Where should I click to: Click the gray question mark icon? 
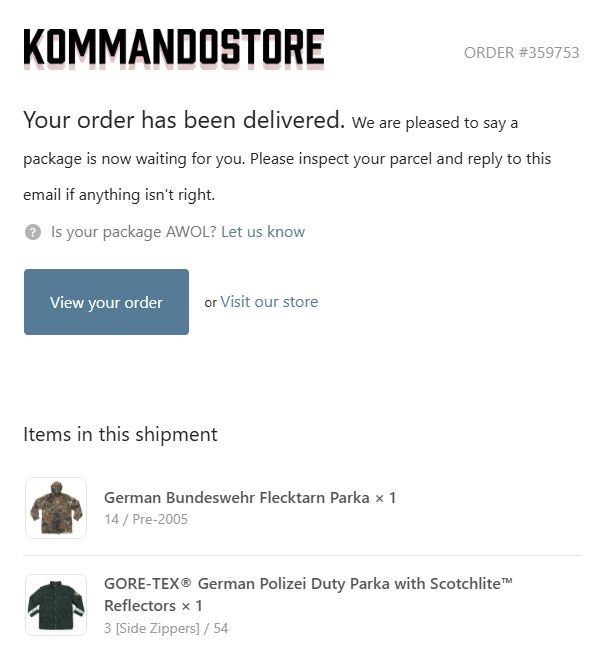click(33, 232)
